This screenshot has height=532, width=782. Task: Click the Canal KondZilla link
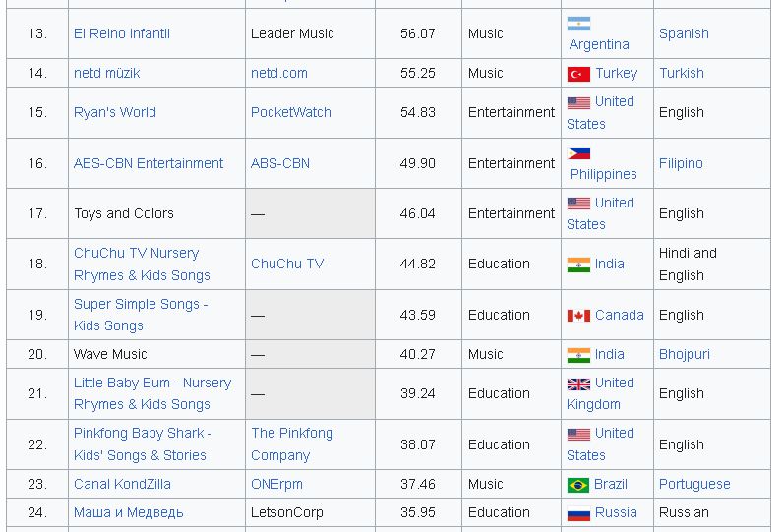click(x=122, y=484)
